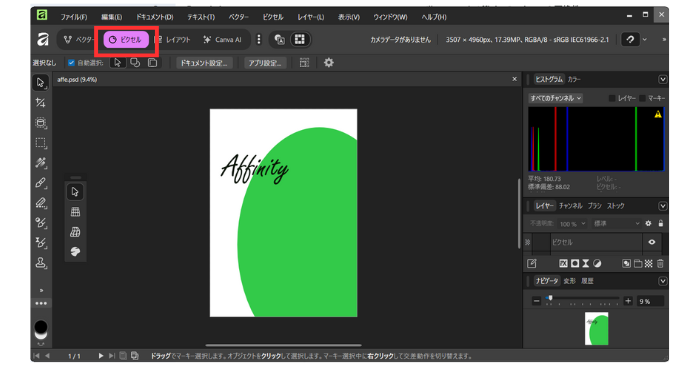This screenshot has height=365, width=698.
Task: Click the layer effects FX icon
Action: coord(563,264)
